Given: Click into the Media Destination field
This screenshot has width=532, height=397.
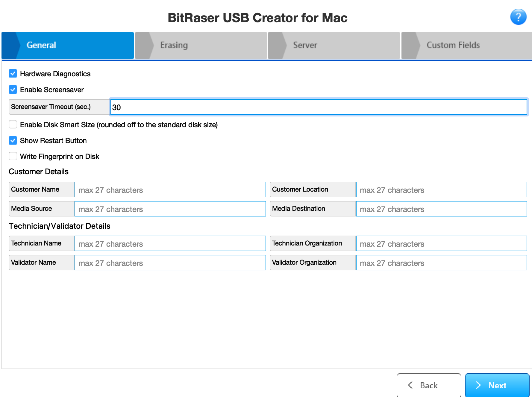Looking at the screenshot, I should (x=441, y=209).
